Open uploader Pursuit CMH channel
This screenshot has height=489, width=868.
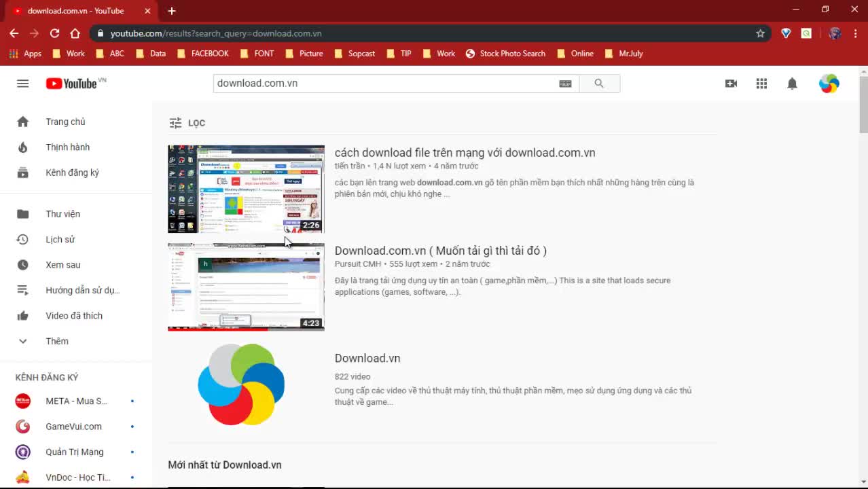click(358, 264)
